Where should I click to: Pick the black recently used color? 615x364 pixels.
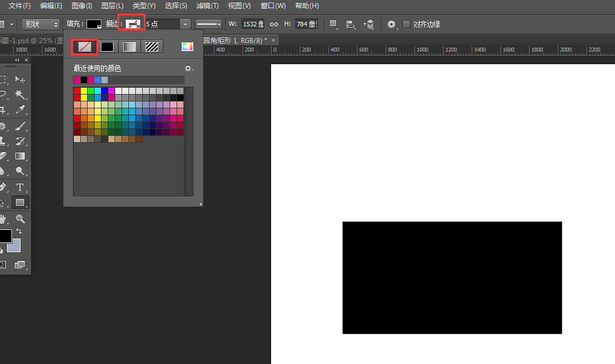pos(84,80)
